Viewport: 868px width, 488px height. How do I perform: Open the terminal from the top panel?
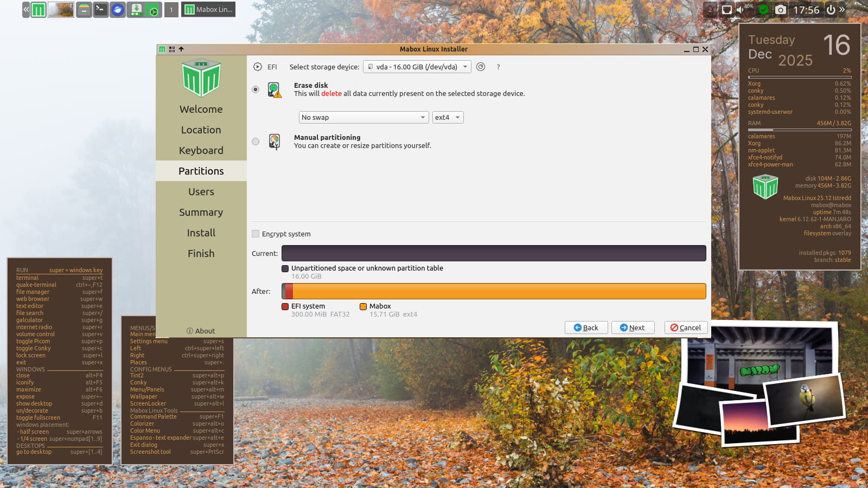tap(100, 10)
